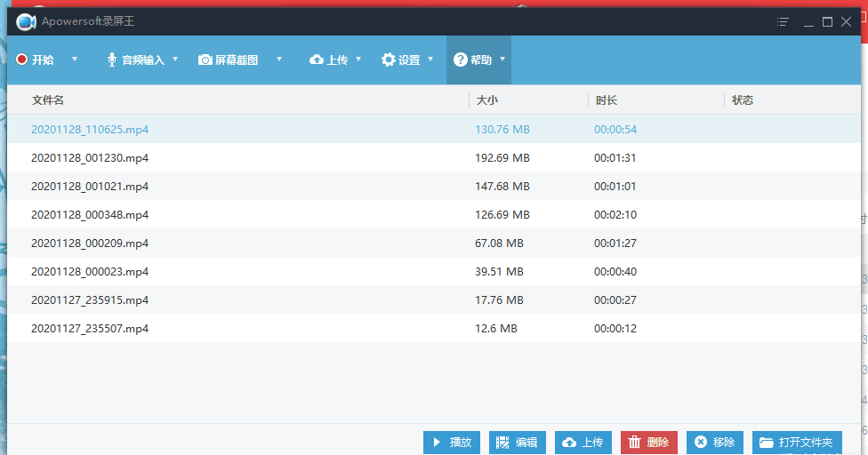Click the 12.6 MB size cell

(x=496, y=329)
